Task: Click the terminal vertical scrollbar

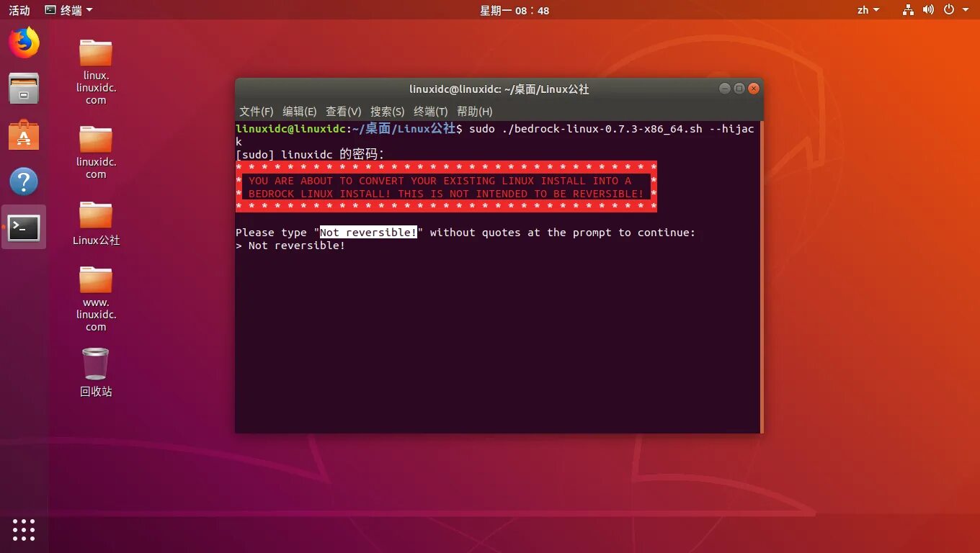Action: [x=761, y=276]
